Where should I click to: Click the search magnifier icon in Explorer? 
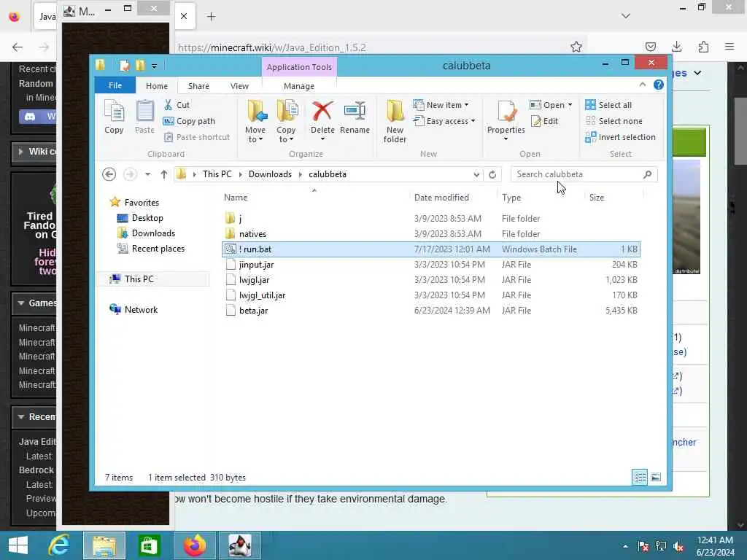pos(647,174)
